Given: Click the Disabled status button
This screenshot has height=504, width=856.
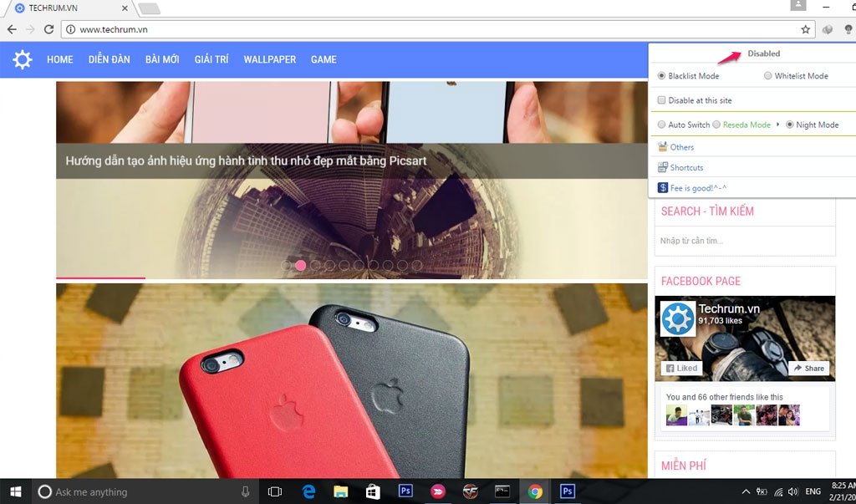Looking at the screenshot, I should [763, 53].
